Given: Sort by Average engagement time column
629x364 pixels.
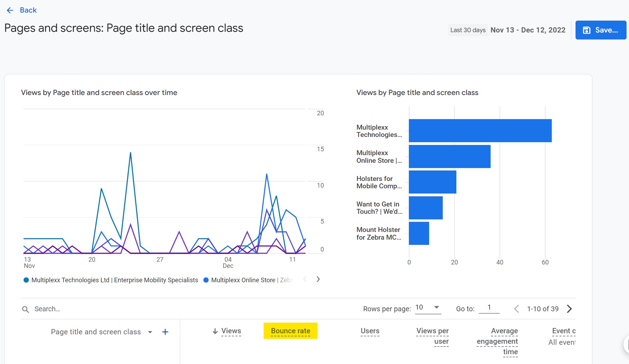Looking at the screenshot, I should [497, 341].
